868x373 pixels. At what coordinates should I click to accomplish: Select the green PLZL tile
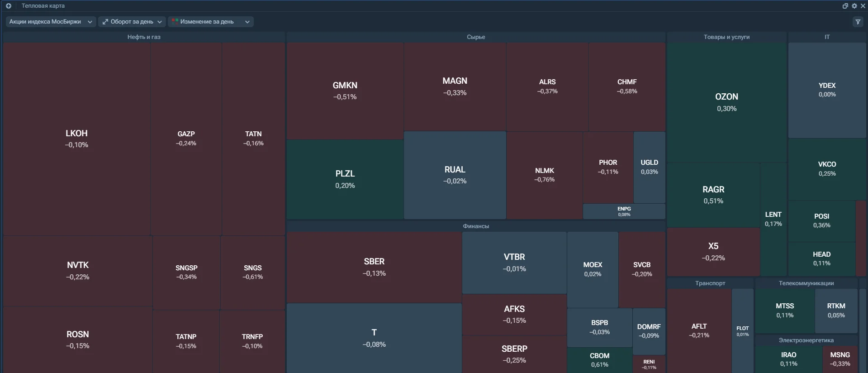(345, 179)
